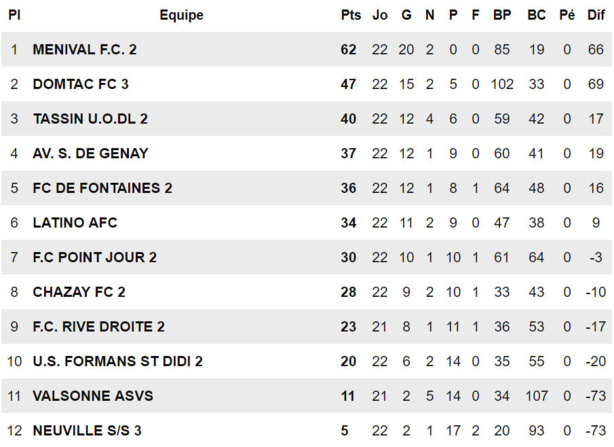Screen dimensions: 614x447
Task: Open the DOMTAC FC 3 team link
Action: coord(81,85)
